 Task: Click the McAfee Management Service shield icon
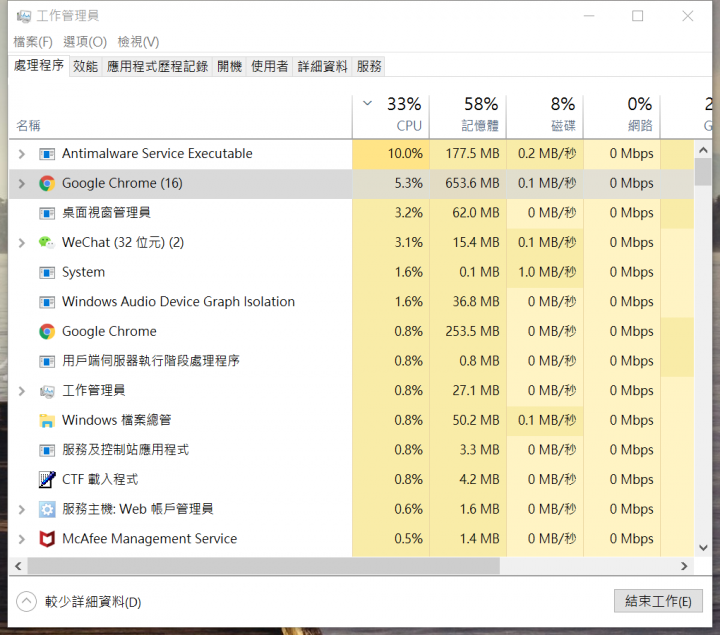[47, 539]
